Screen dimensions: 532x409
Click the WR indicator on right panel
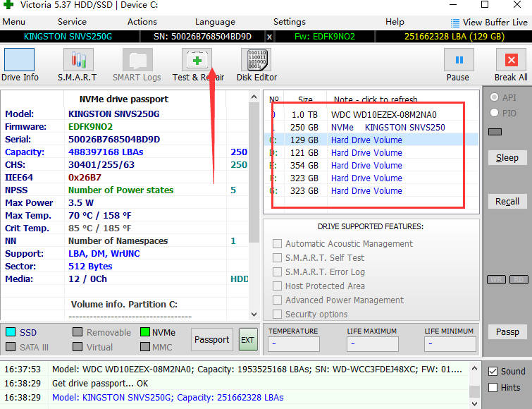click(x=496, y=279)
